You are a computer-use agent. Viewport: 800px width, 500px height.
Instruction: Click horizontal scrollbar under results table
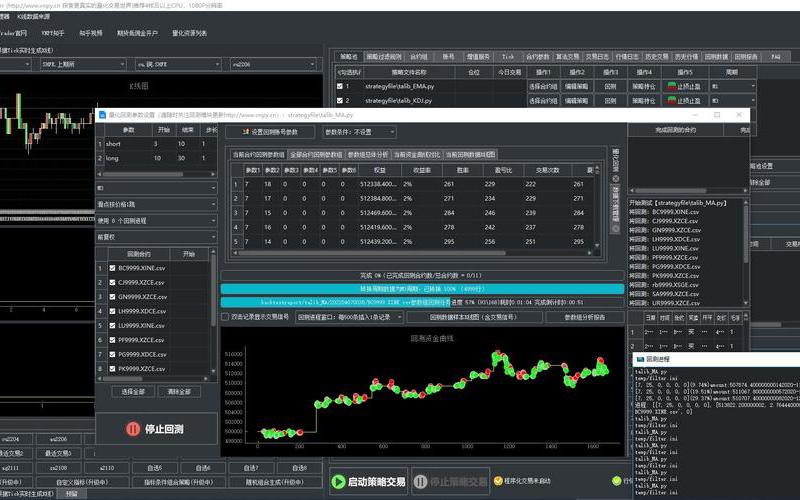coord(412,253)
